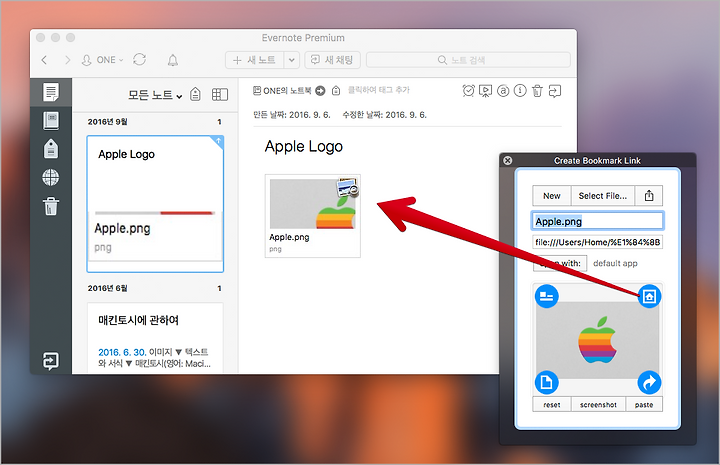Click the tag filter icon in the note list header
Screen dimensions: 720x465
coord(195,95)
